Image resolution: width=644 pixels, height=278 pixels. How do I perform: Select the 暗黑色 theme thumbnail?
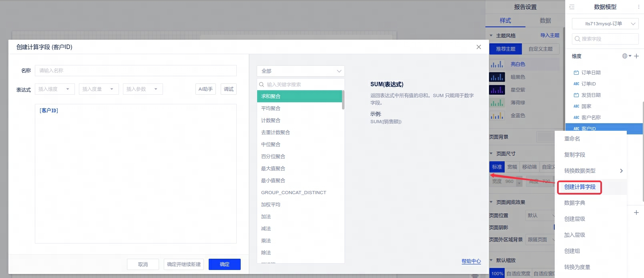click(497, 77)
